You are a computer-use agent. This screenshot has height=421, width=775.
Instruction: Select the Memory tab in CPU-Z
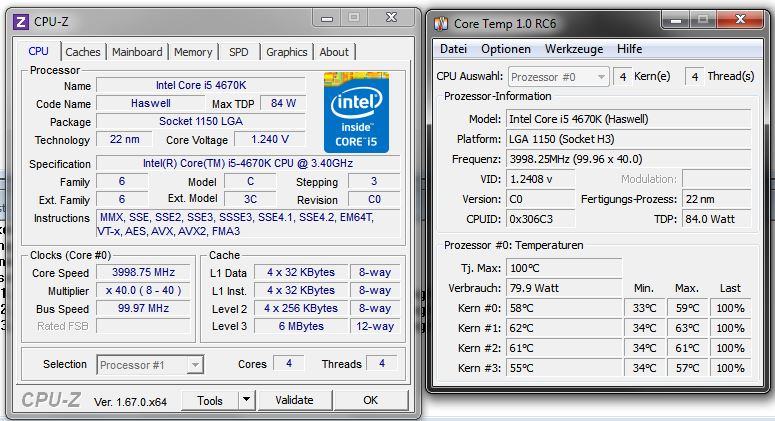pyautogui.click(x=193, y=52)
